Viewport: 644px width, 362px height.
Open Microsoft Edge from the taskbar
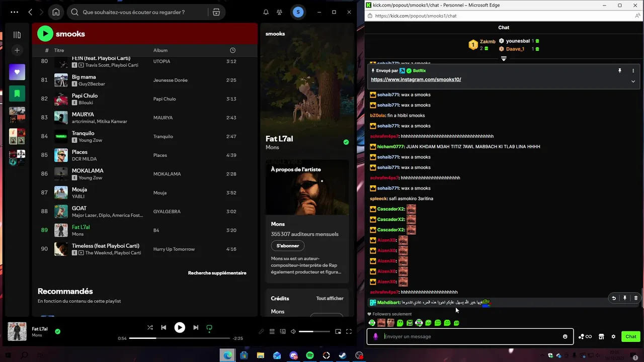click(x=227, y=355)
